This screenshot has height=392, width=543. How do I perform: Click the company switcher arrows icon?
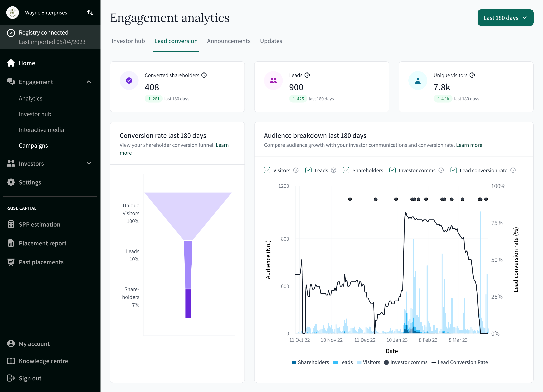(x=90, y=12)
